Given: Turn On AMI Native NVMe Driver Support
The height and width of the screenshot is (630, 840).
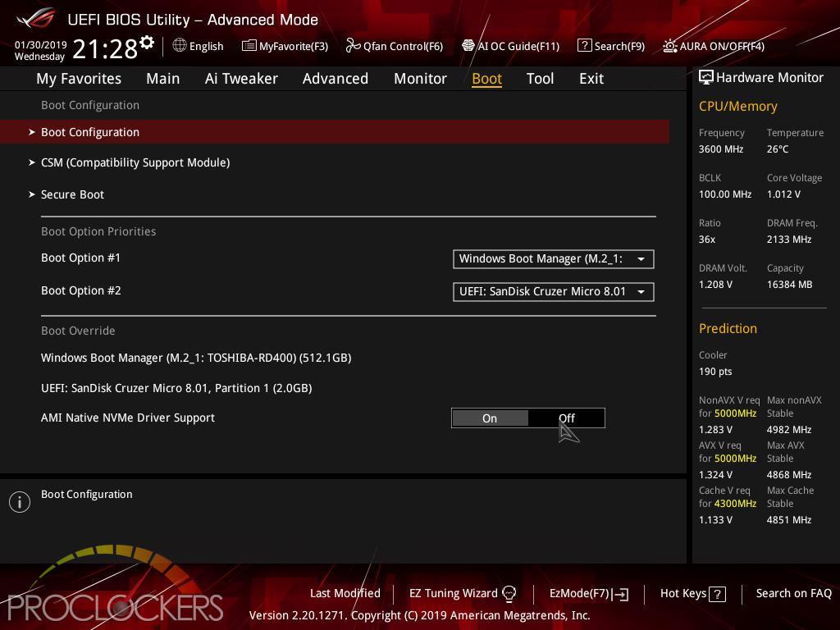Looking at the screenshot, I should [490, 418].
